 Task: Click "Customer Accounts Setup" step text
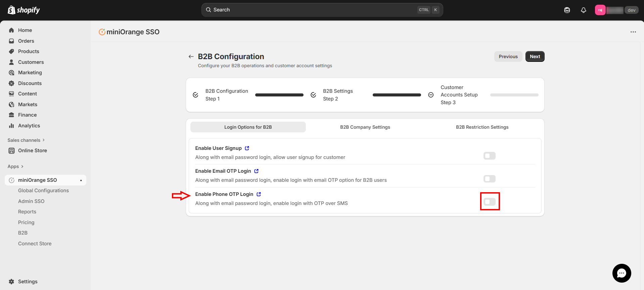tap(459, 91)
